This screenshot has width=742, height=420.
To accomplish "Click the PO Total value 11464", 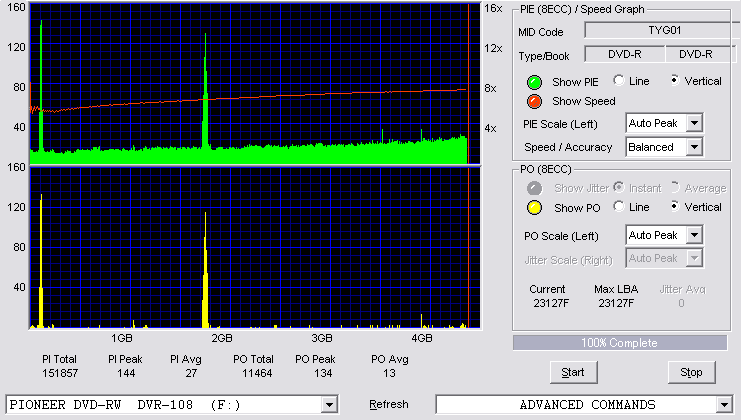I will (x=257, y=374).
